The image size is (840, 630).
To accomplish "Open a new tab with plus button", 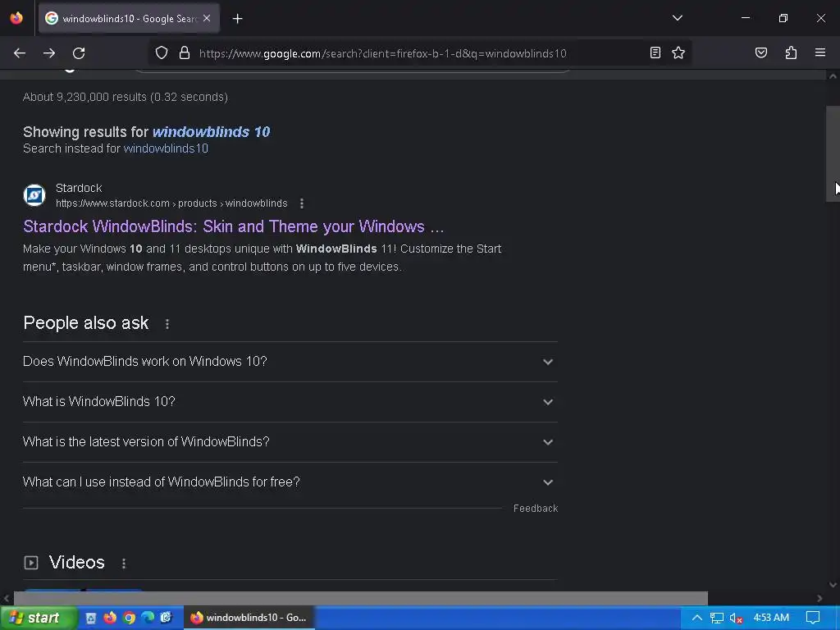I will pyautogui.click(x=237, y=19).
